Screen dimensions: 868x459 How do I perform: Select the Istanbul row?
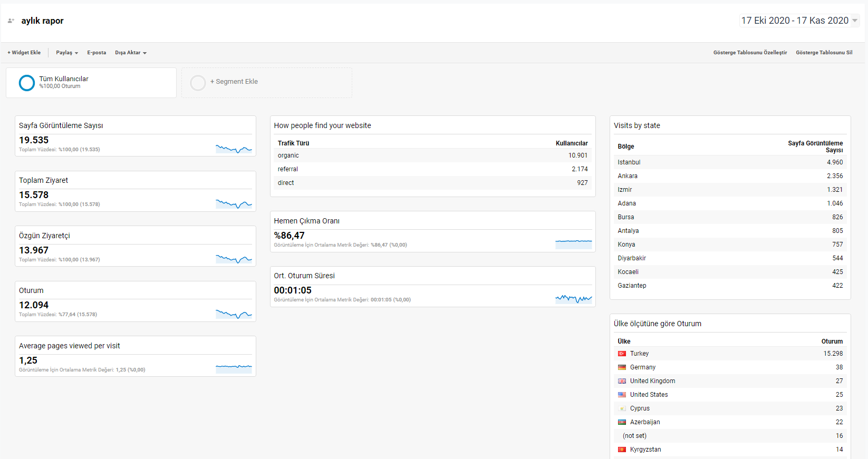pos(730,162)
